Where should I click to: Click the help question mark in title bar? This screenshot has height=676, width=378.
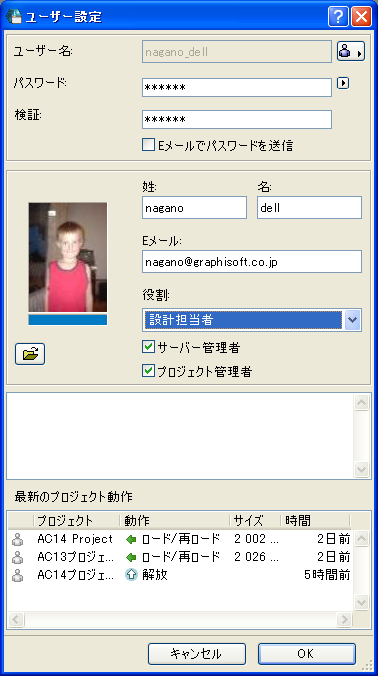pos(338,17)
